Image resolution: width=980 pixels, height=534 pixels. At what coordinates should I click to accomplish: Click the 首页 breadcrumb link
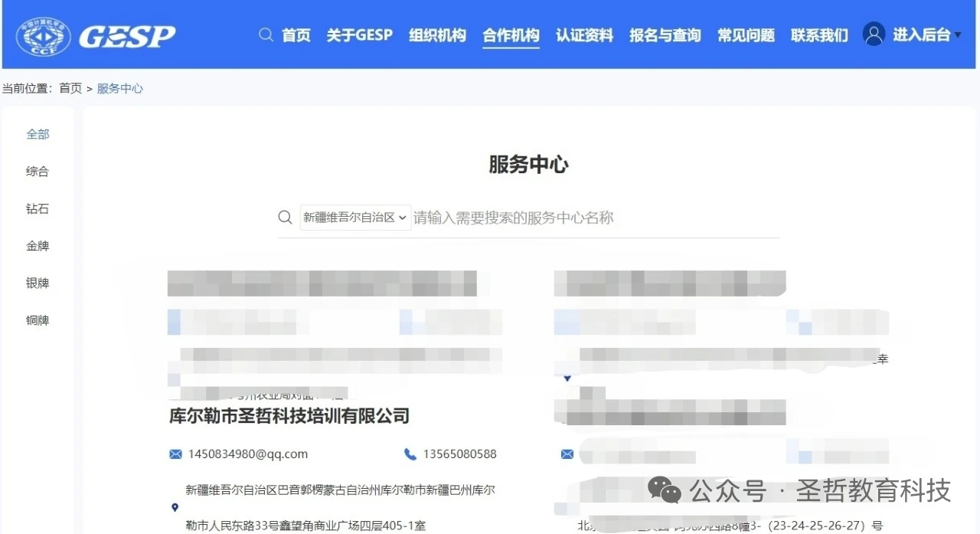coord(70,88)
